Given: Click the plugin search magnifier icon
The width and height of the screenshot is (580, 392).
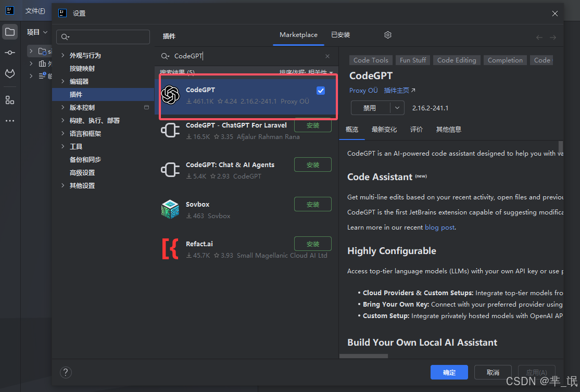Looking at the screenshot, I should 165,56.
